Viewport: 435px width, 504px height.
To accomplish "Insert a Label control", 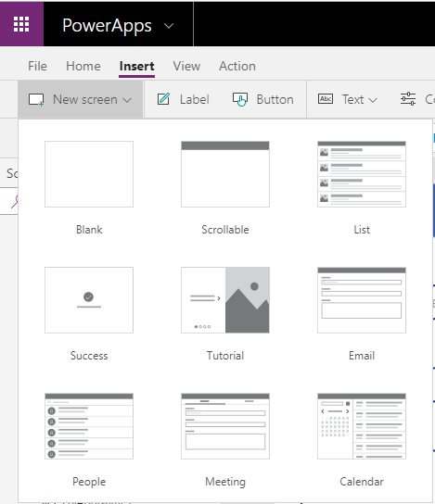I will pyautogui.click(x=195, y=100).
